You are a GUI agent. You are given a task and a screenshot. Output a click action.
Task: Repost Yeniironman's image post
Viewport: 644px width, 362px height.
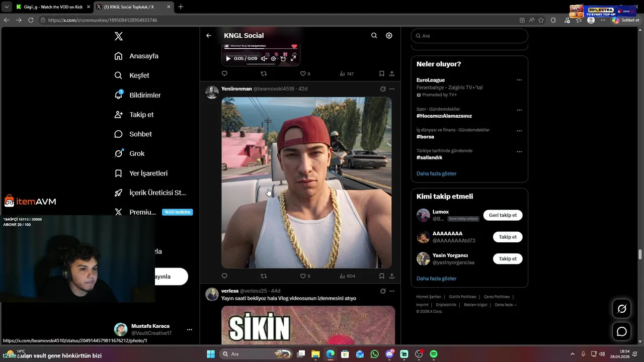pyautogui.click(x=264, y=276)
